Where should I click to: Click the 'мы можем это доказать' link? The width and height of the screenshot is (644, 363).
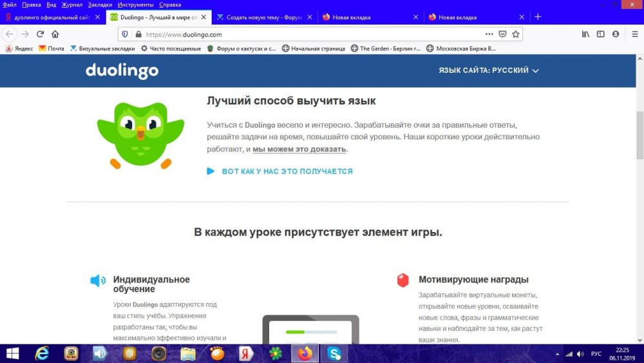pos(299,149)
